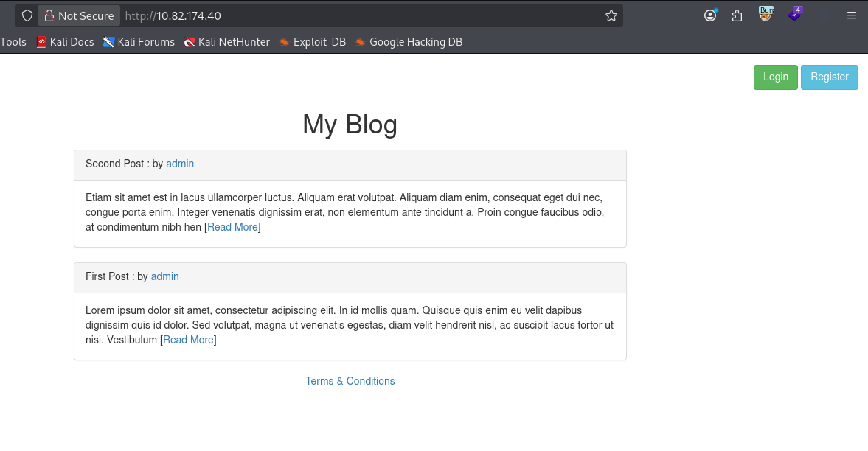Viewport: 868px width, 451px height.
Task: Click the purple extension icon with badge 4
Action: click(795, 15)
